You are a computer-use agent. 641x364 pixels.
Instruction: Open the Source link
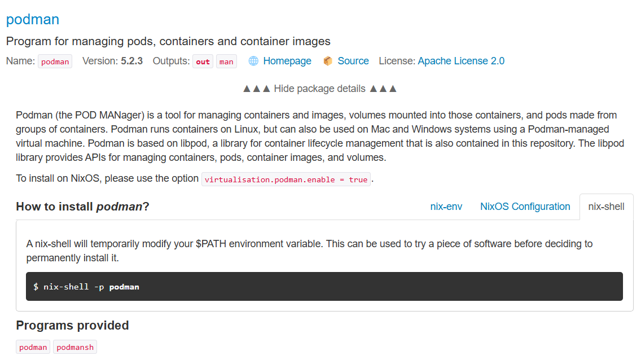[x=353, y=61]
